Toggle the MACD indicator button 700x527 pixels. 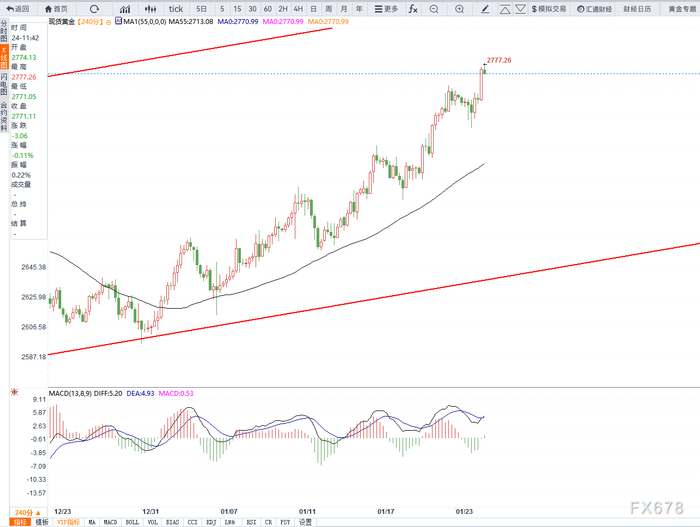110,522
